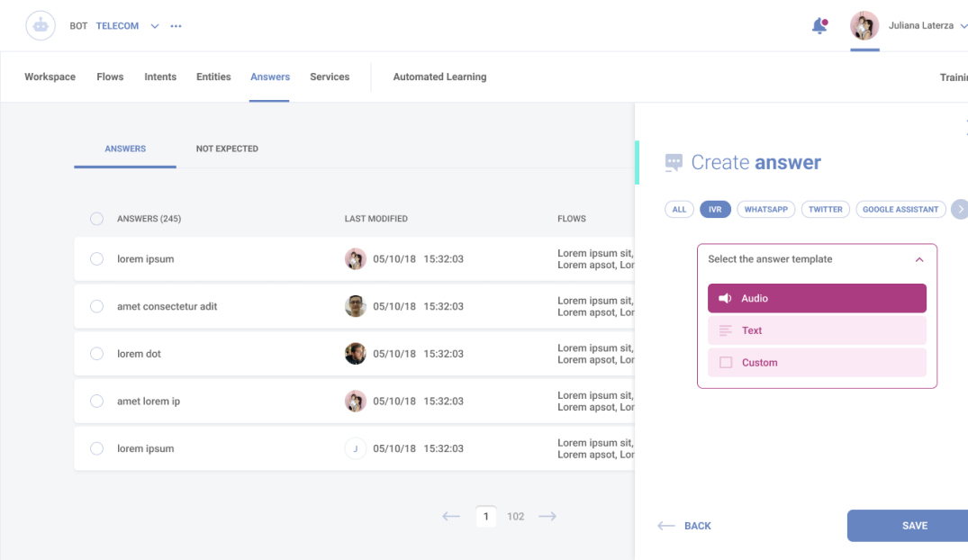This screenshot has height=560, width=968.
Task: Select the IVR channel chip
Action: (x=715, y=209)
